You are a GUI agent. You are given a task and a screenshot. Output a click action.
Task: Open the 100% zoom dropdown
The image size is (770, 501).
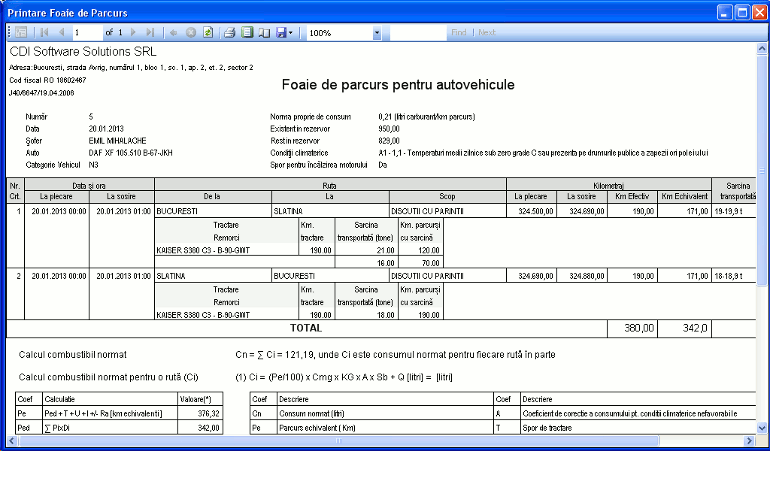pos(377,33)
